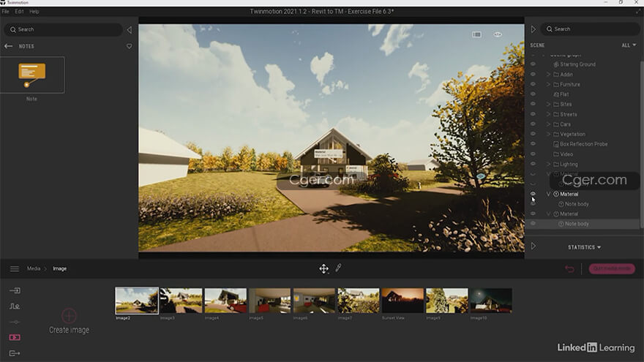Open the Sunset View thumbnail
Viewport: 644px width, 362px height.
(402, 301)
